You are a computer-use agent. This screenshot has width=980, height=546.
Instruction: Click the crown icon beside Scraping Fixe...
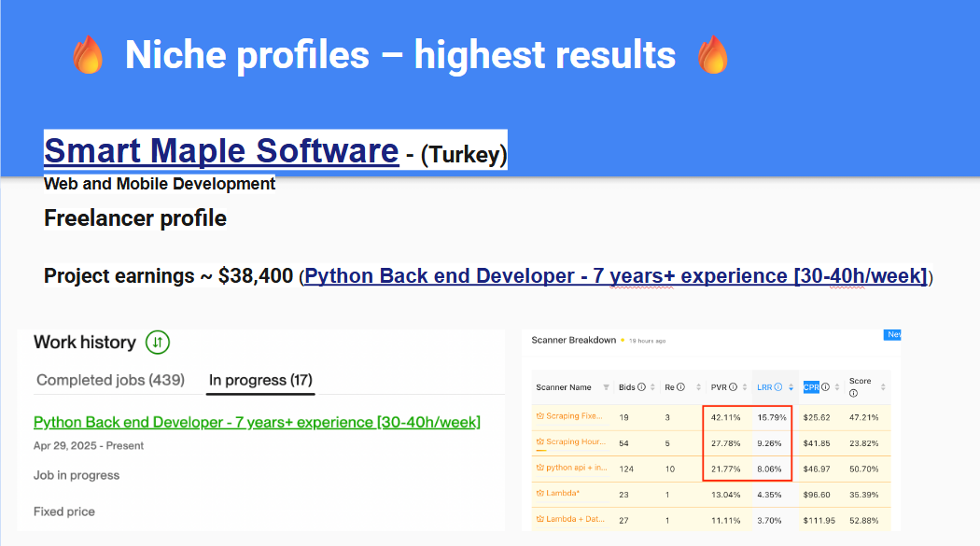(540, 416)
